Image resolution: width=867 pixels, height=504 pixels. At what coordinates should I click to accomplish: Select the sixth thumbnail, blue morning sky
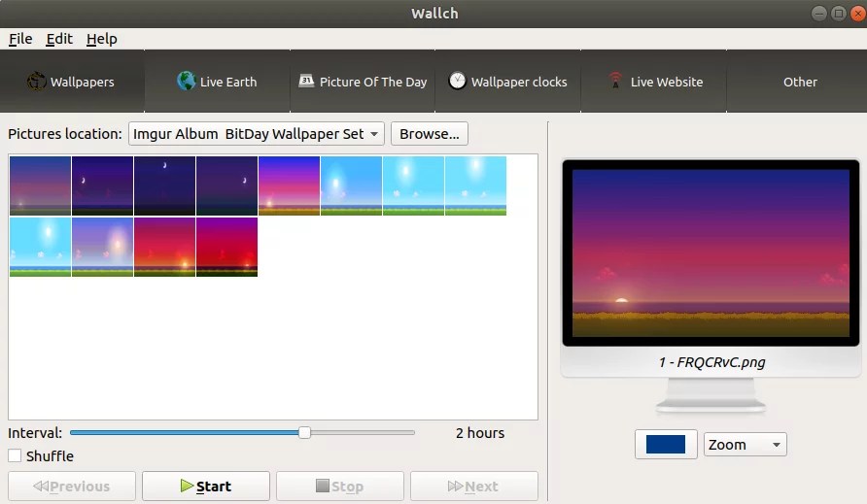351,185
